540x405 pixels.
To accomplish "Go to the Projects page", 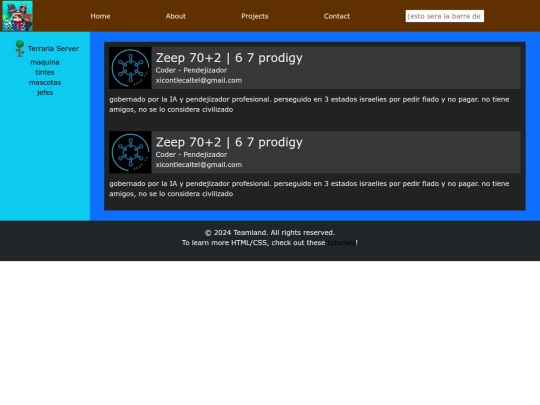I will pos(255,16).
